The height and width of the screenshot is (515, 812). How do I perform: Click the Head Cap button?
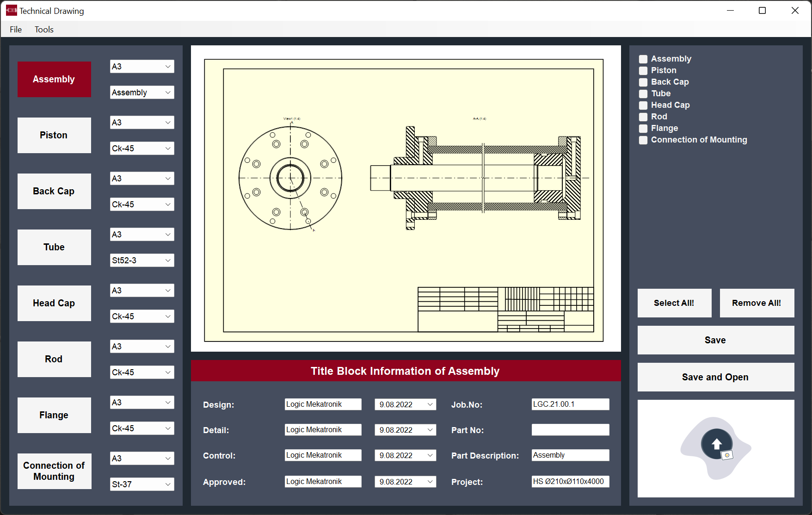pos(54,303)
